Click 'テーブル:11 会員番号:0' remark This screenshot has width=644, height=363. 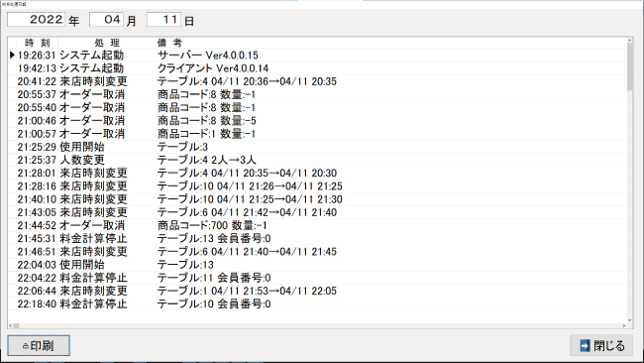214,278
